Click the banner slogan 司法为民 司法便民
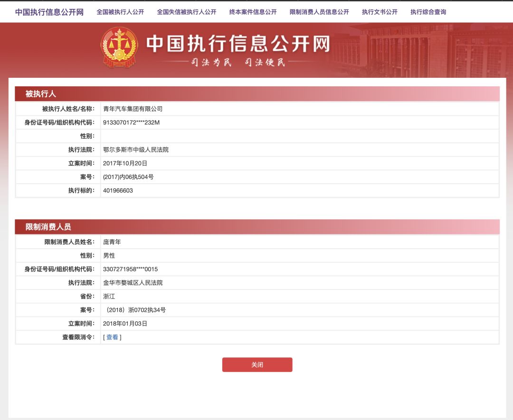Image resolution: width=513 pixels, height=420 pixels. [238, 62]
